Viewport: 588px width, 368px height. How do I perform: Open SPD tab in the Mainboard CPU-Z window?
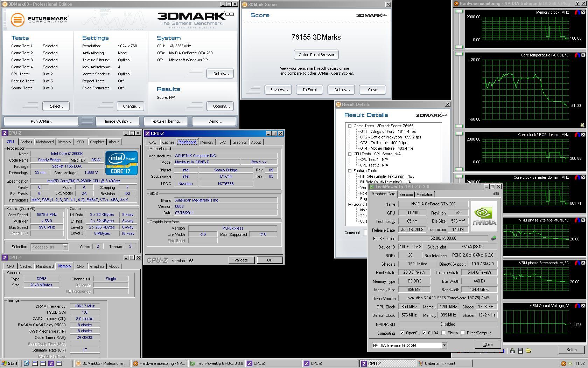click(x=223, y=142)
